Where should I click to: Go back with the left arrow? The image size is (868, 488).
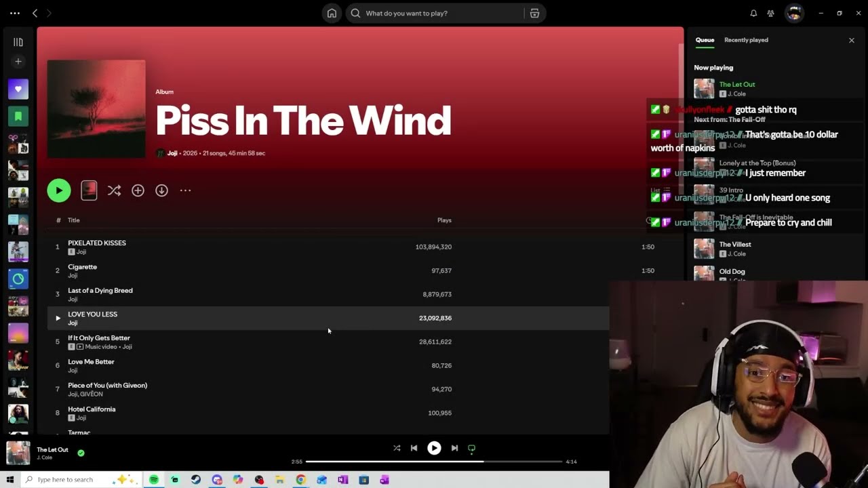click(x=35, y=13)
